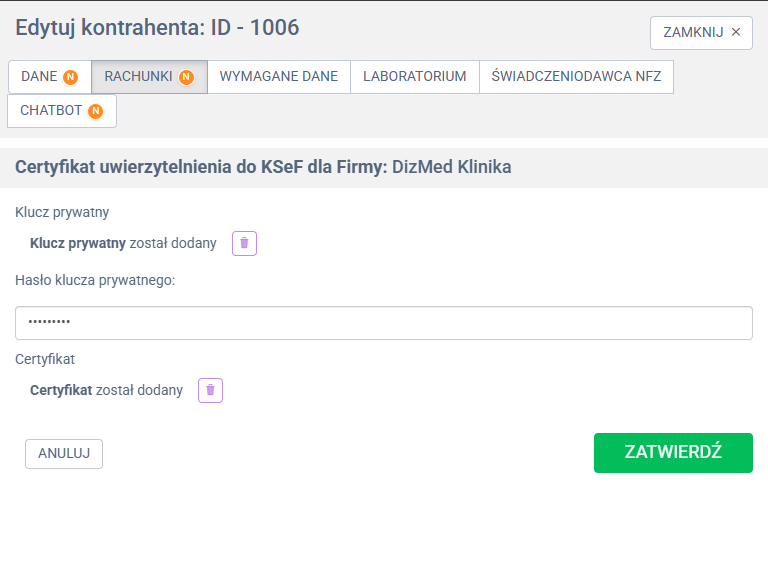This screenshot has width=768, height=567.
Task: Delete the added private key
Action: point(245,243)
